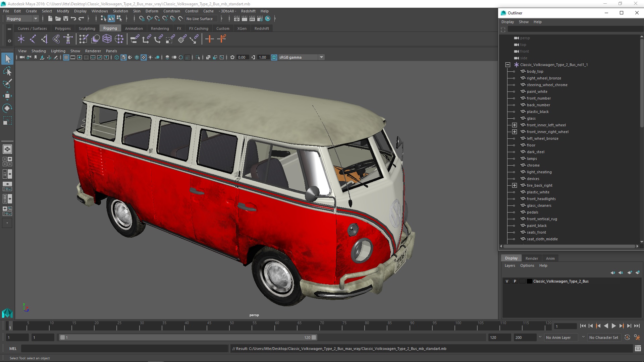Open Render Settings clapper gear icon
Viewport: 644px width, 362px height.
click(260, 19)
